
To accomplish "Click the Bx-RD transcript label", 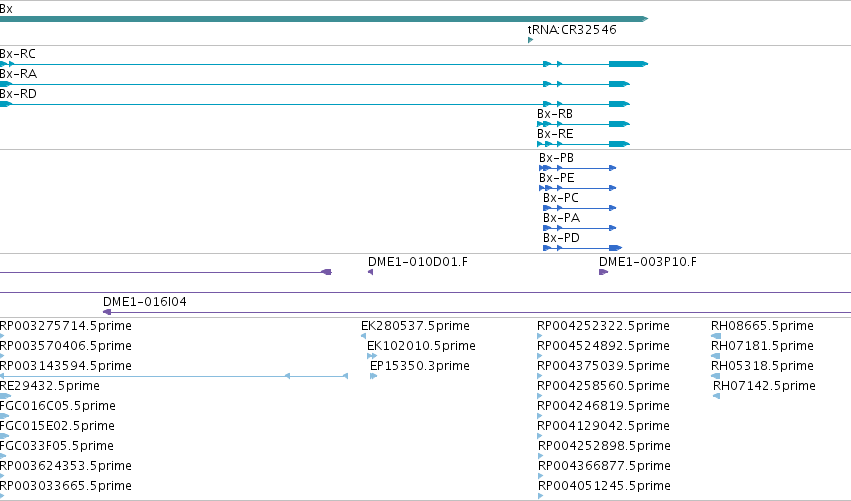I will [x=18, y=94].
